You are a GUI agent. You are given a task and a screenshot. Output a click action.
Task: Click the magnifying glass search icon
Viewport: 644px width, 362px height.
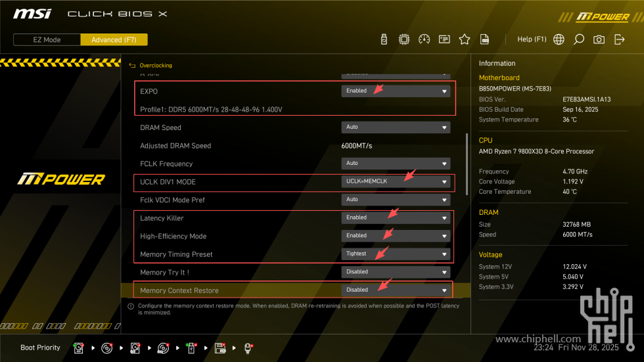tap(579, 39)
